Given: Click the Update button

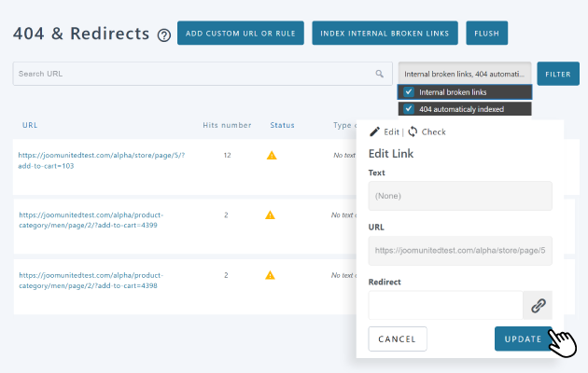Looking at the screenshot, I should click(523, 338).
